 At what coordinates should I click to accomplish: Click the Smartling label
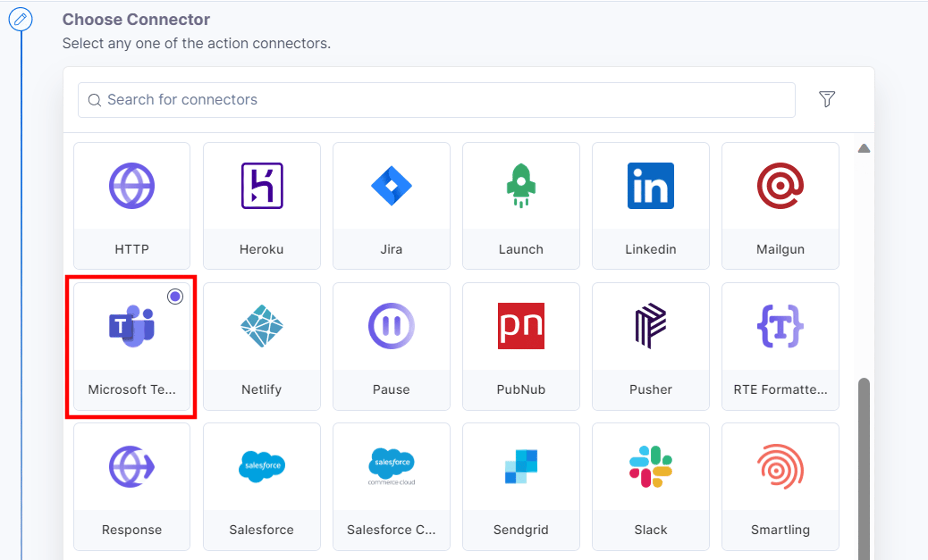[x=780, y=530]
